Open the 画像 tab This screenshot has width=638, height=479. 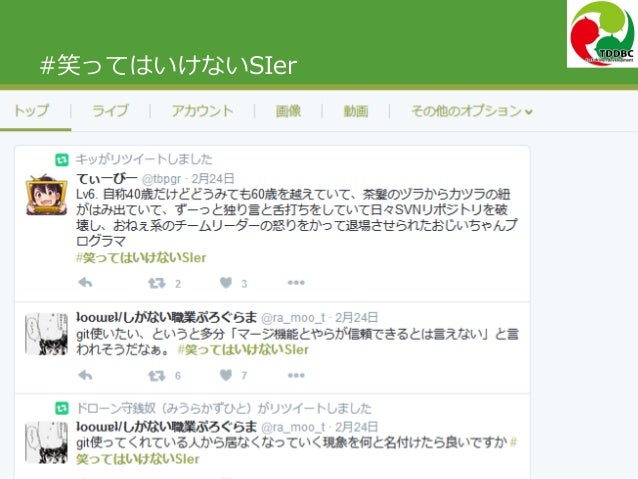click(x=288, y=111)
